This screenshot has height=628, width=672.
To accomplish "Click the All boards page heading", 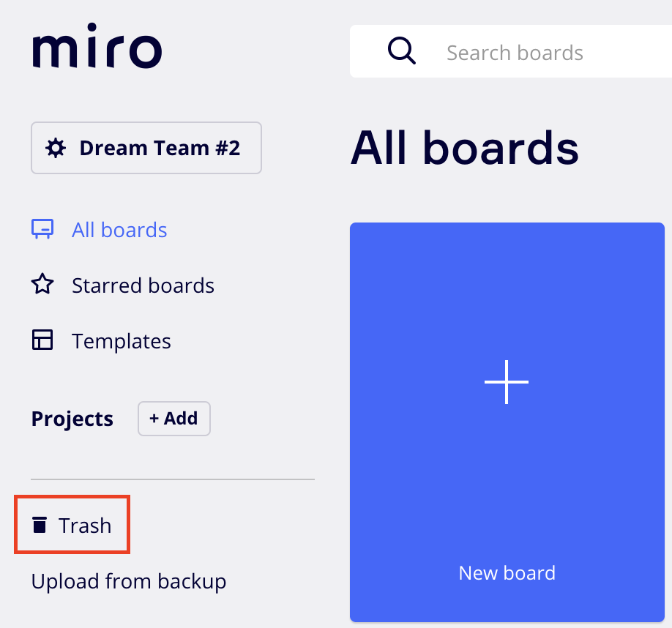I will click(464, 148).
